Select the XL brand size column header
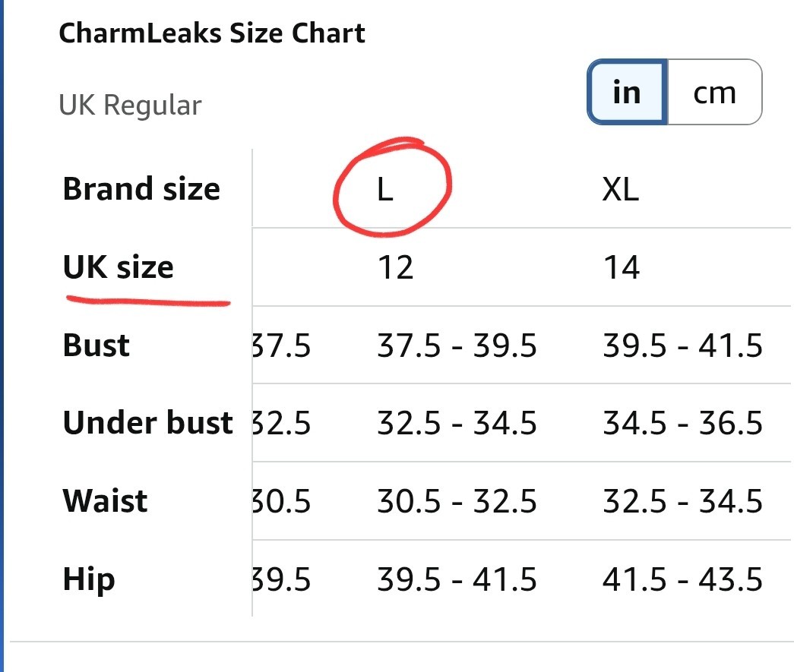794x672 pixels. tap(620, 190)
